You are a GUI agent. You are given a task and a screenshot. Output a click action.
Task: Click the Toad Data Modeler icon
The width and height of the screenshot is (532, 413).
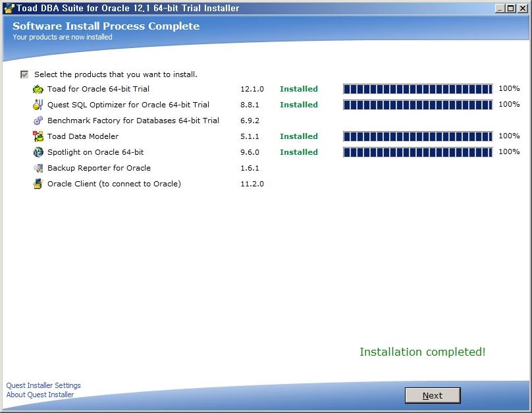38,136
